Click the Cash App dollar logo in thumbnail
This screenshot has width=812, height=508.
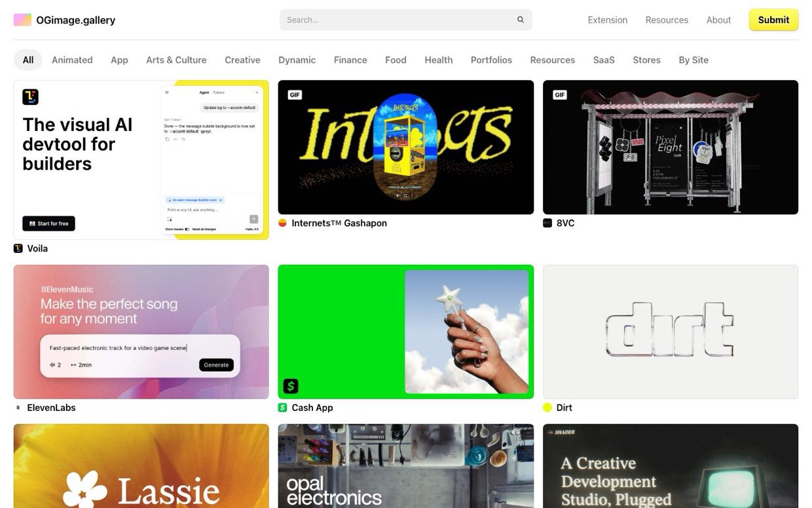pyautogui.click(x=291, y=386)
